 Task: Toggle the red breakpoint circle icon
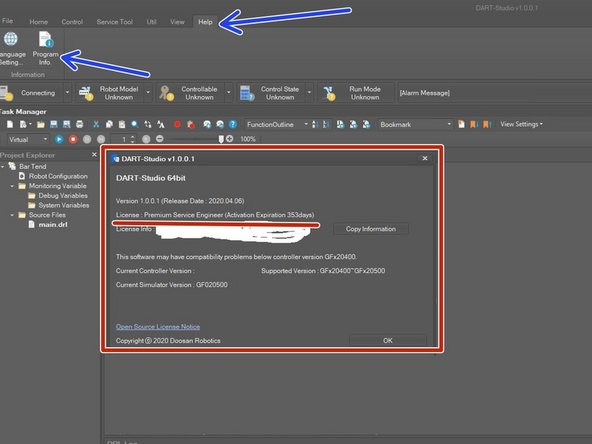tap(177, 124)
